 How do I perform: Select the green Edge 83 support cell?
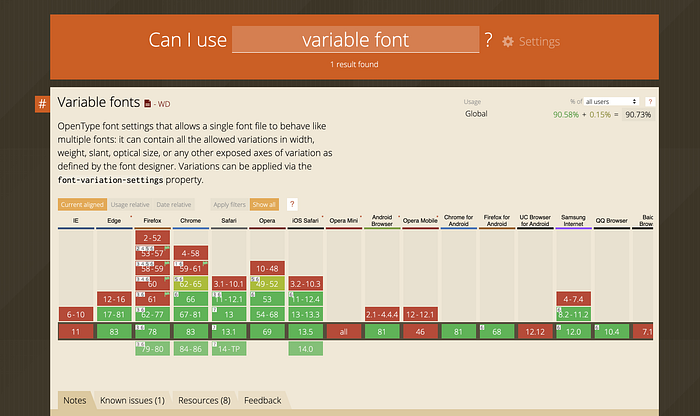[x=114, y=332]
